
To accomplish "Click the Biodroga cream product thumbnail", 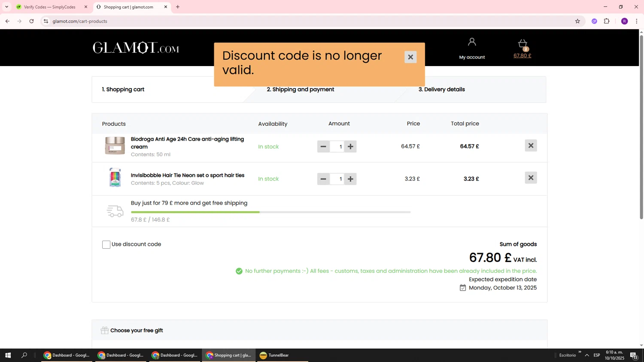I will click(115, 145).
